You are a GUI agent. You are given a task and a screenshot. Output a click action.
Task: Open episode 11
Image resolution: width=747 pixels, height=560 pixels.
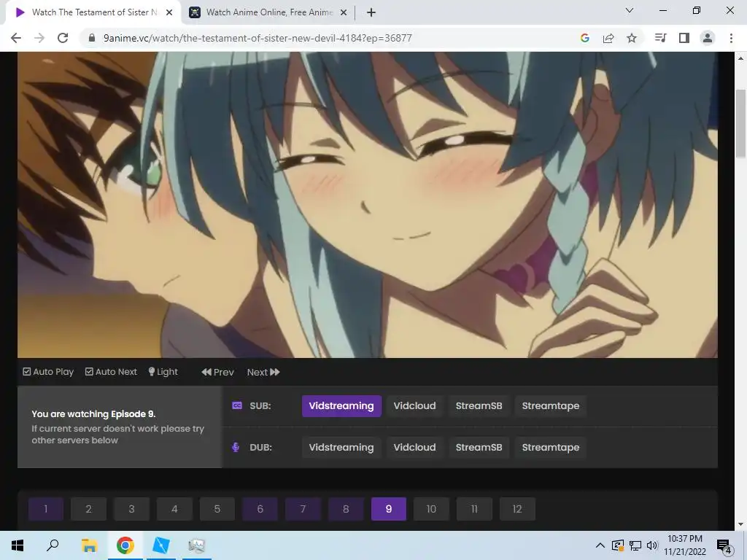(x=474, y=509)
